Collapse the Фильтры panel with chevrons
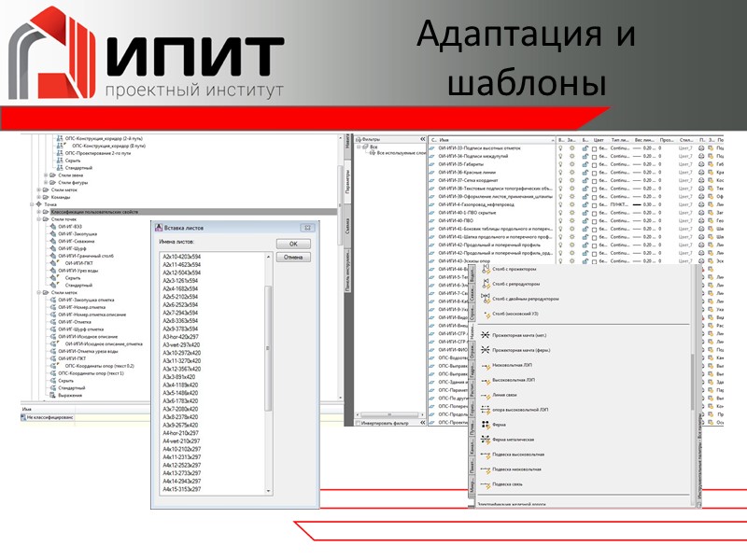Viewport: 747px width, 560px height. click(423, 139)
